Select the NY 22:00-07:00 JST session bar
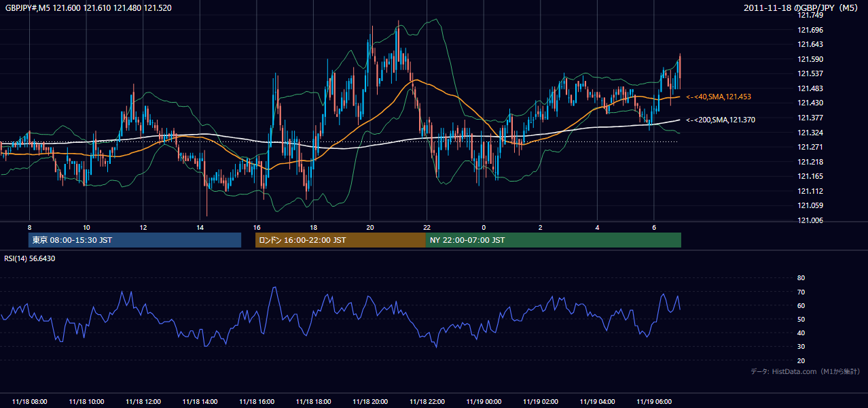 click(553, 240)
